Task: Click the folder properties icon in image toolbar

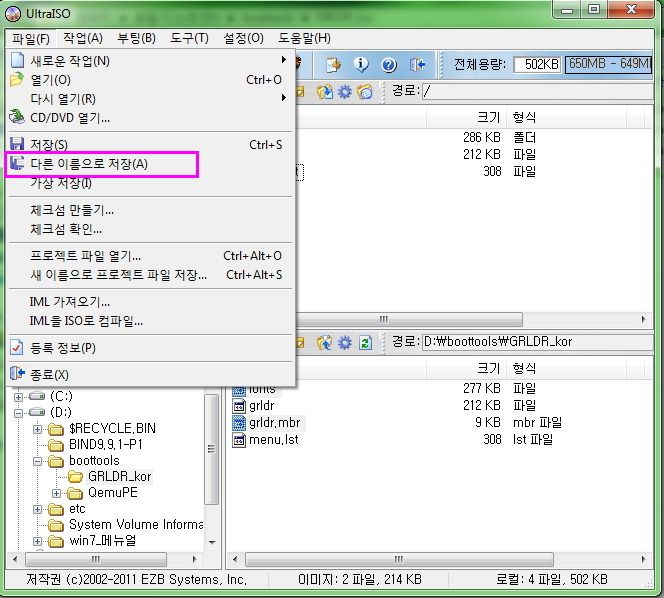Action: [x=364, y=92]
